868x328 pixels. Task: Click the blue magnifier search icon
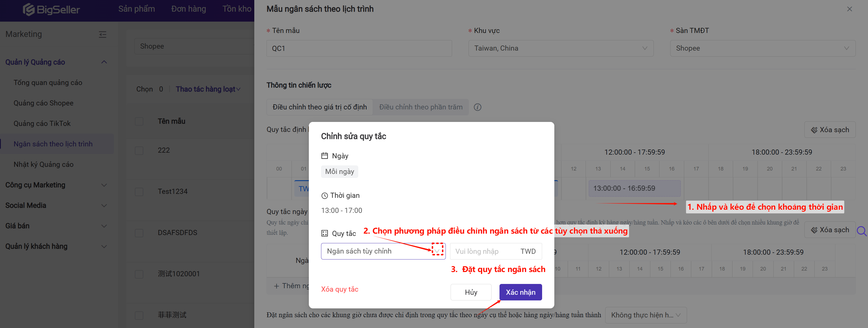point(861,231)
